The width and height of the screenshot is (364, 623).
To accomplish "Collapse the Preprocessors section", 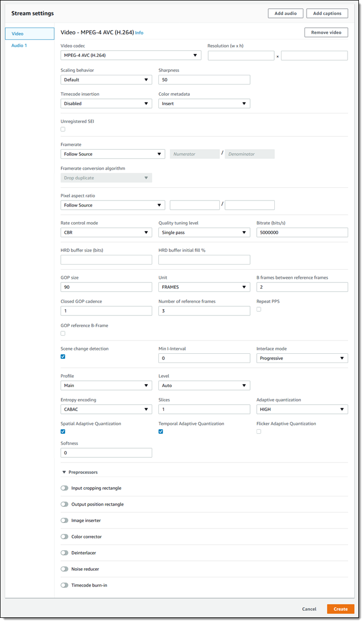I will [x=64, y=472].
